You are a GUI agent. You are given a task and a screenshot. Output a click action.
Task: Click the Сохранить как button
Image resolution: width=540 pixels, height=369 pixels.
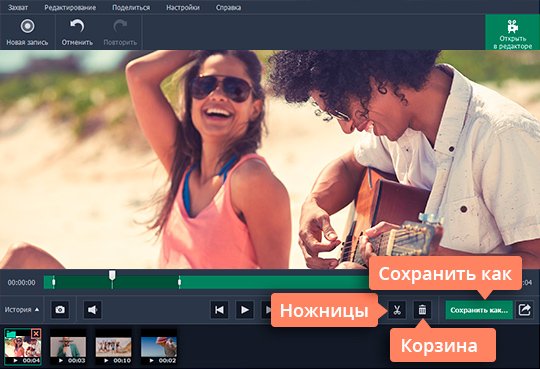coord(479,310)
